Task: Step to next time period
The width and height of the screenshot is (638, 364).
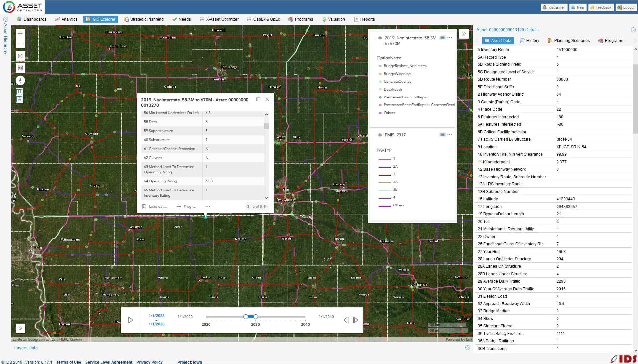Action: [x=356, y=320]
